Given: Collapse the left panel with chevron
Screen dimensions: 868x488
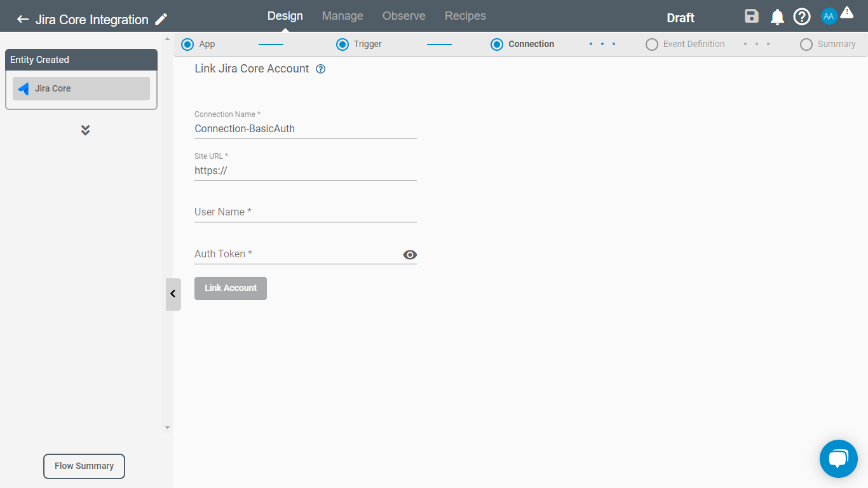Looking at the screenshot, I should [x=173, y=294].
